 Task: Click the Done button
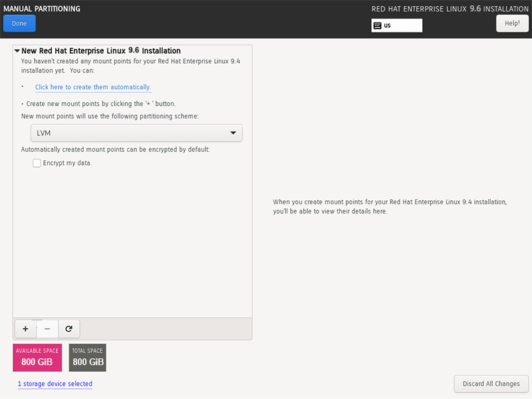pyautogui.click(x=19, y=23)
